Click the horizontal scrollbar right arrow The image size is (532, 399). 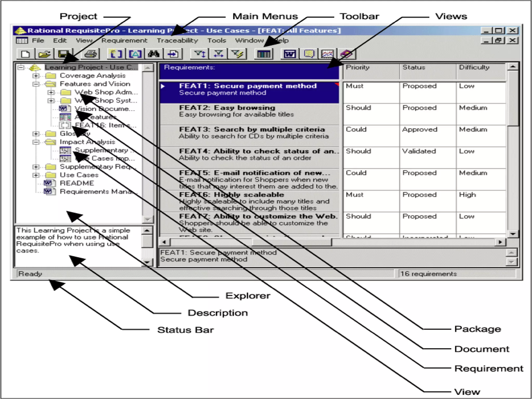click(x=500, y=242)
